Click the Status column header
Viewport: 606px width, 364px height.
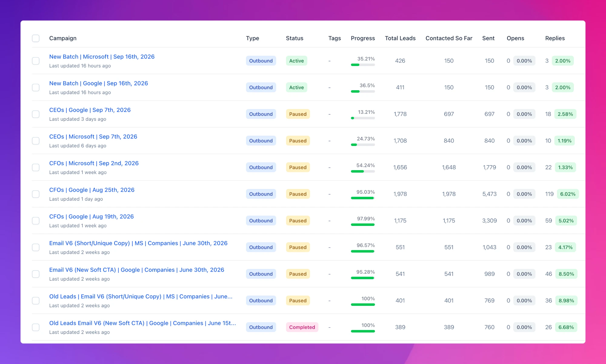(x=295, y=38)
